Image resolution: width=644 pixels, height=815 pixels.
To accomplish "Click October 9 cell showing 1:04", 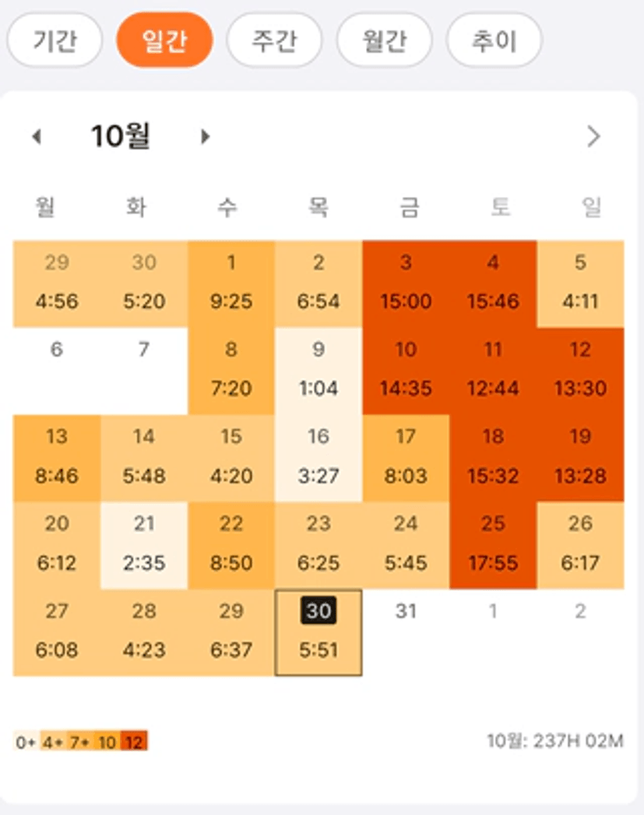I will [318, 371].
